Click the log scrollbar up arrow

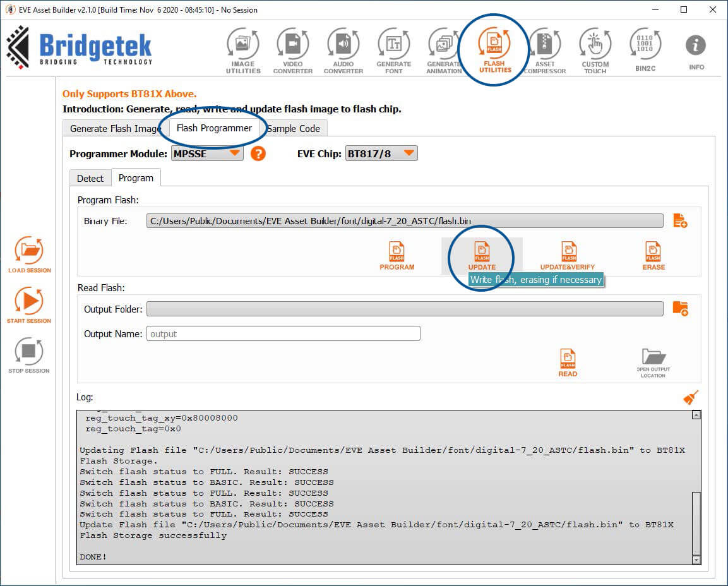coord(696,415)
